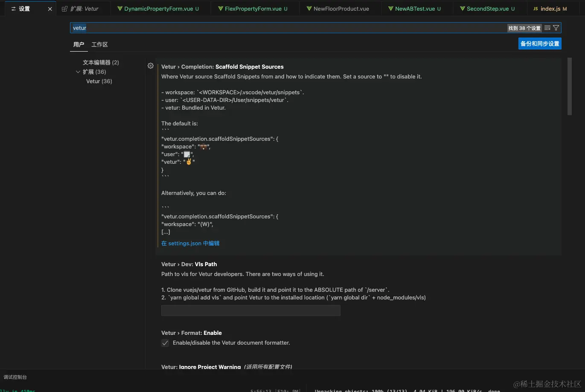Click the settings editor vertical scrollbar
The image size is (585, 392).
[570, 87]
